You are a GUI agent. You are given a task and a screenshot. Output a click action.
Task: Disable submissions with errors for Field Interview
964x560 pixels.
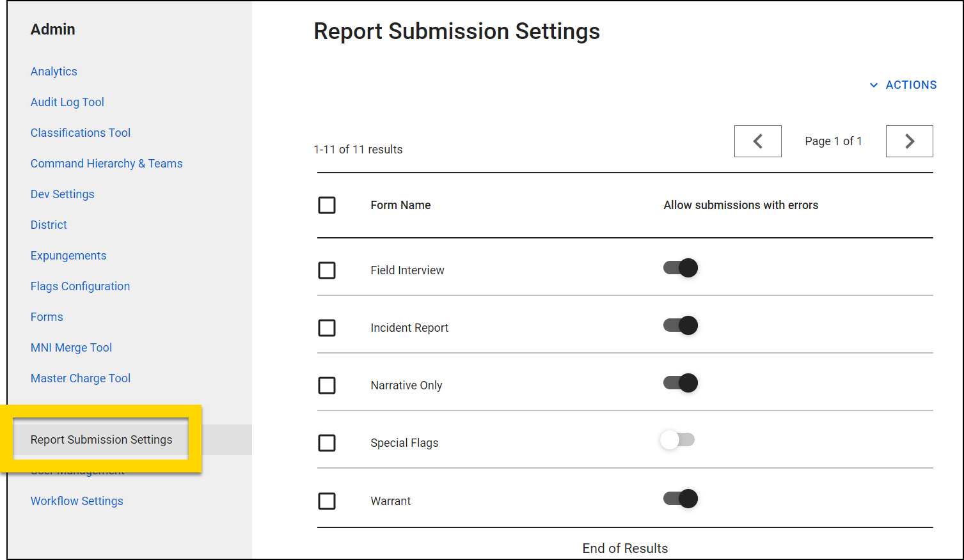click(x=679, y=267)
